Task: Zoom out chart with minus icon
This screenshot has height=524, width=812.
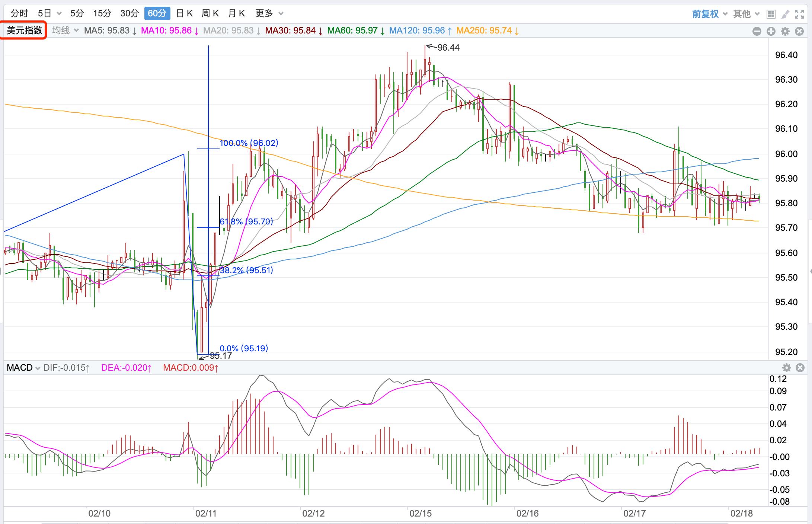Action: [x=757, y=31]
